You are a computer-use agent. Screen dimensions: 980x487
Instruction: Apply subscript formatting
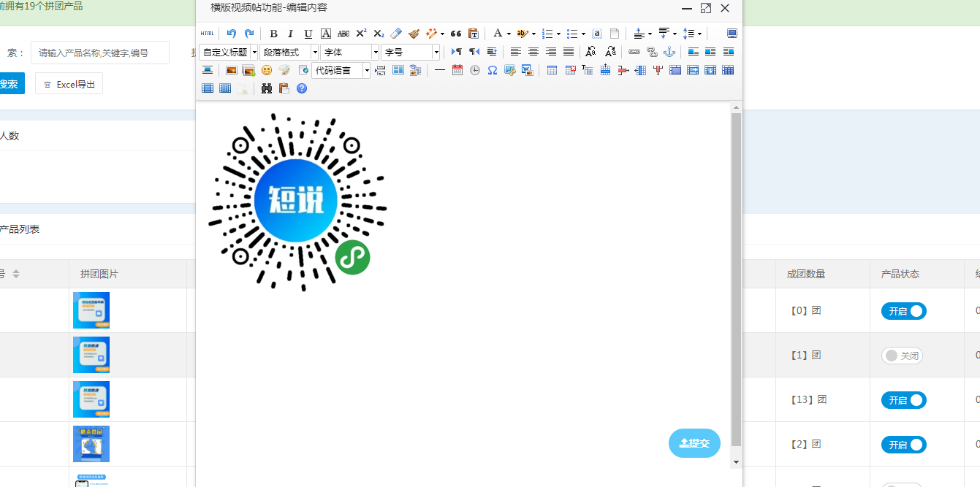click(x=379, y=34)
